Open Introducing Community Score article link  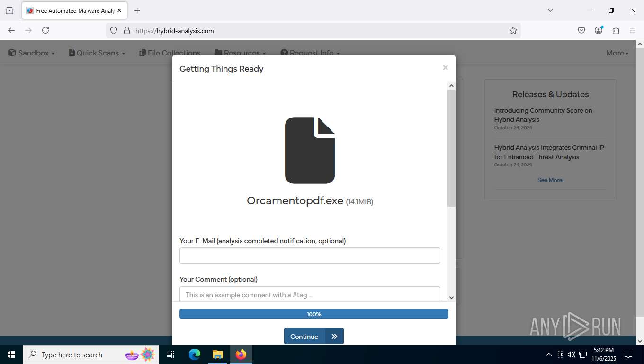tap(543, 115)
